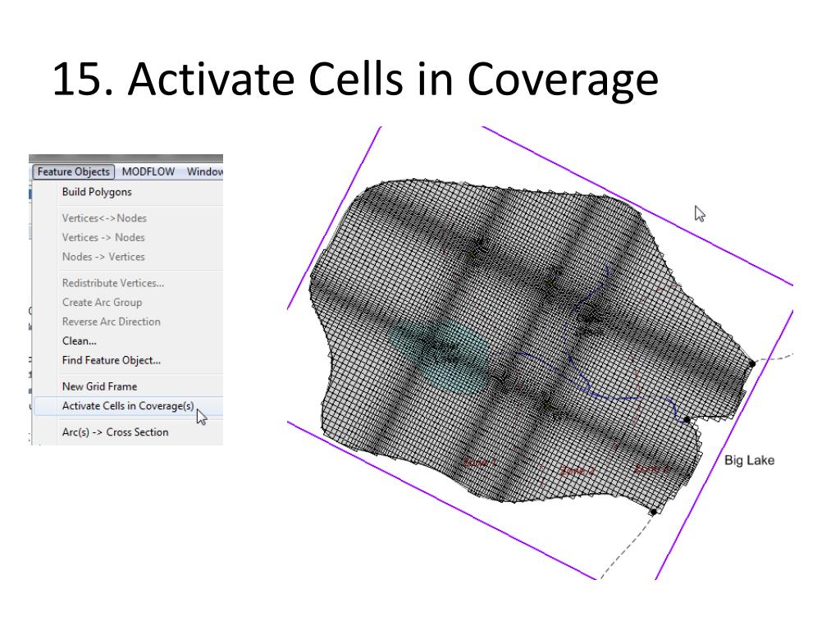Open the Window menu

(204, 172)
